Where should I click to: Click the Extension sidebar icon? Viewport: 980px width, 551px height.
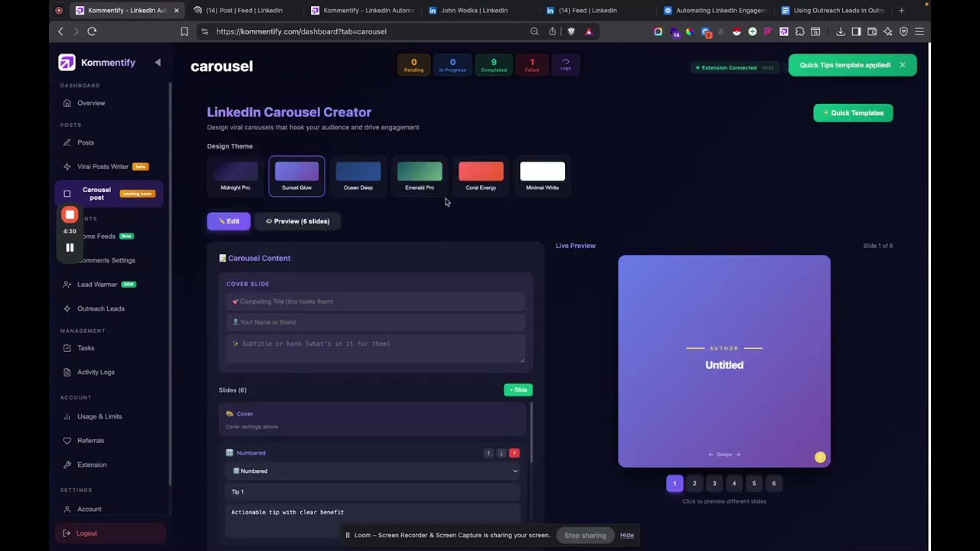(x=67, y=465)
